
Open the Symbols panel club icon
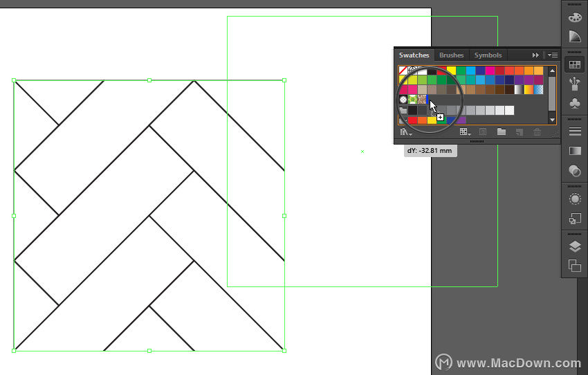pyautogui.click(x=574, y=103)
